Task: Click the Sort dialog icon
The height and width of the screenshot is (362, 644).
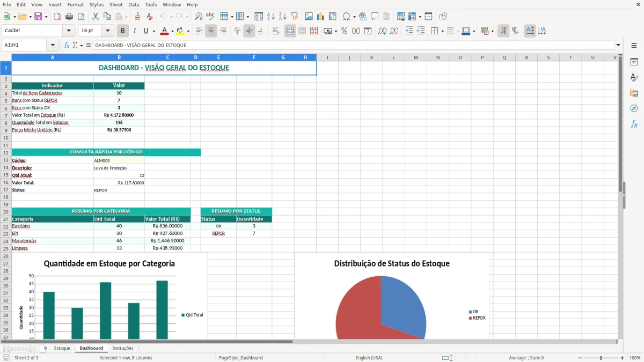Action: point(259,17)
